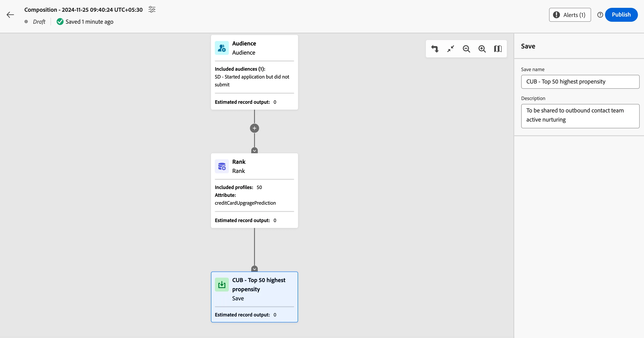Click the composition title text

[x=84, y=10]
